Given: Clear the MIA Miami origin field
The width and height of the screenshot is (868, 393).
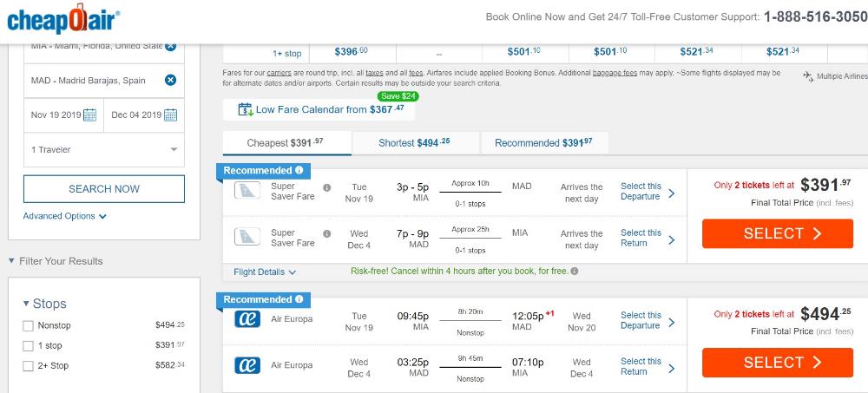Looking at the screenshot, I should pyautogui.click(x=170, y=46).
